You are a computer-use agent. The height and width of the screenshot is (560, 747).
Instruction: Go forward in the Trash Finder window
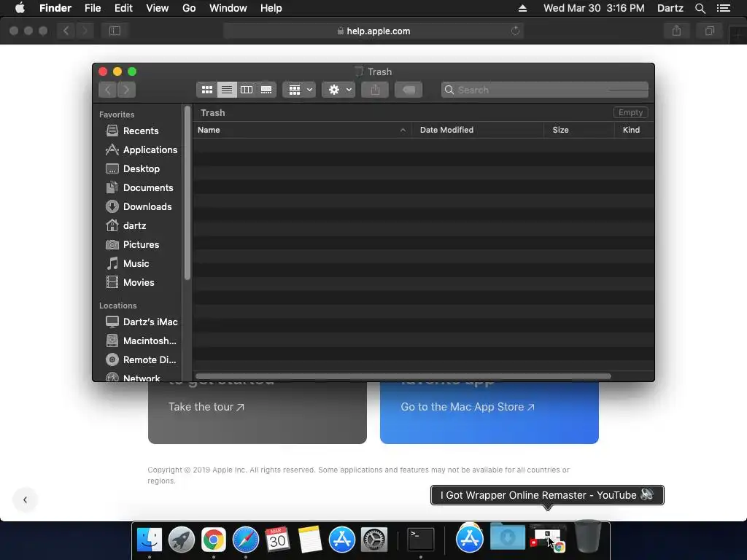click(126, 90)
